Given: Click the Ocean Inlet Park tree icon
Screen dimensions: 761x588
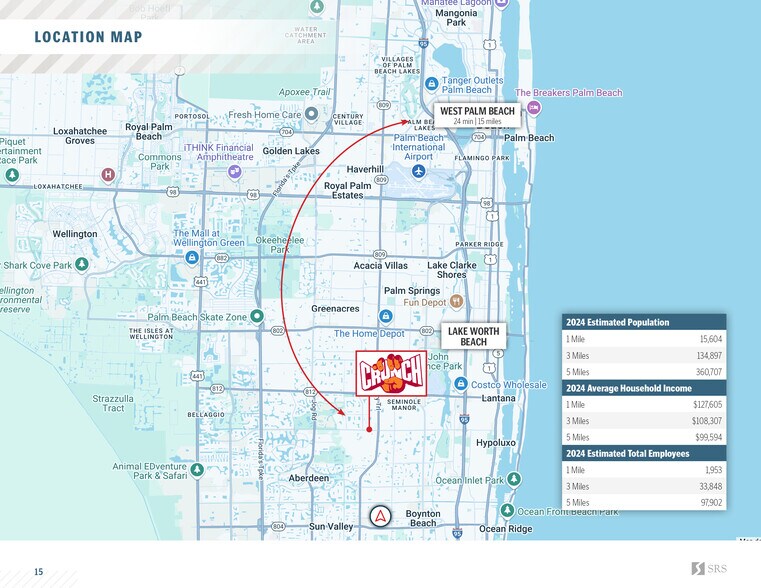Looking at the screenshot, I should (x=514, y=479).
